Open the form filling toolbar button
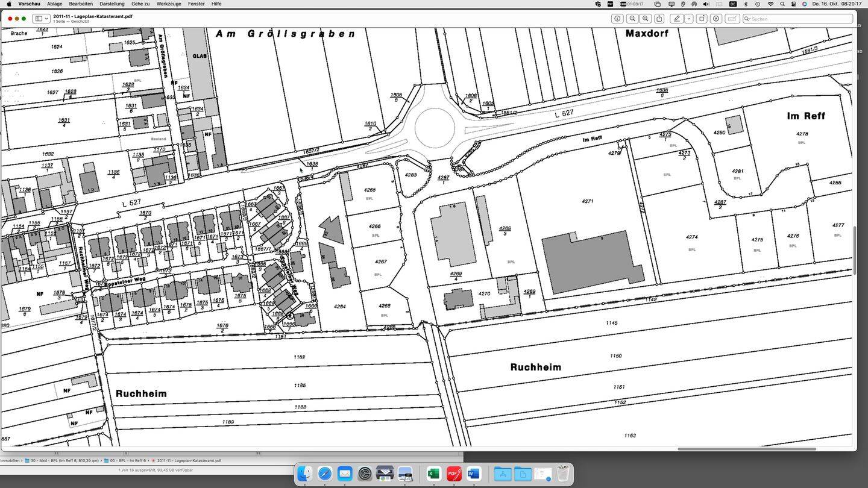 tap(732, 19)
